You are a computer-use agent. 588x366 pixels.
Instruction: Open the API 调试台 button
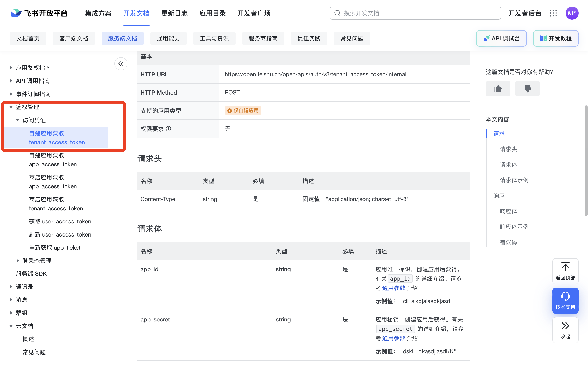(501, 38)
